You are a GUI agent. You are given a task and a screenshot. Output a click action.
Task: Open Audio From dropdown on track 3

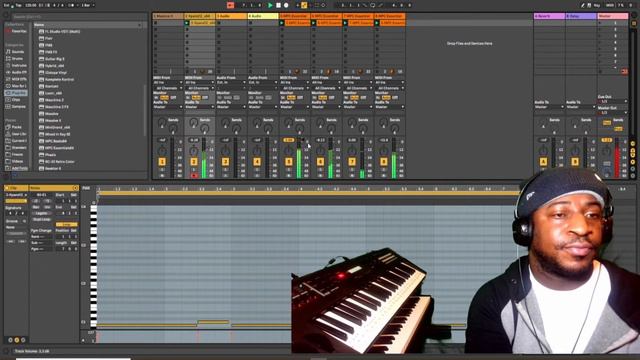(x=231, y=82)
